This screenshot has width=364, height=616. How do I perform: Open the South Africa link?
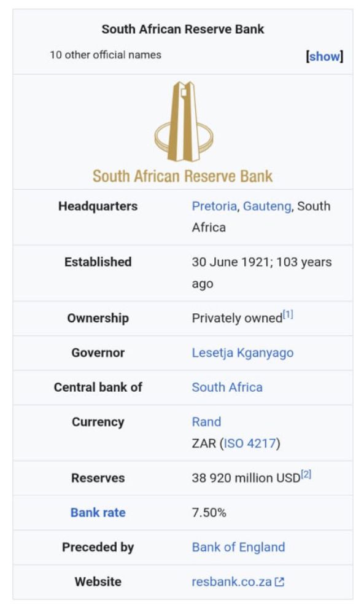pos(227,388)
